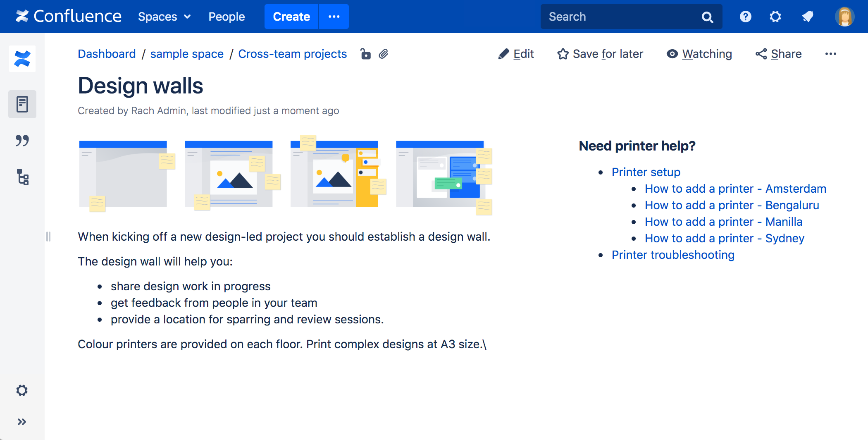The height and width of the screenshot is (440, 868).
Task: Open the Pages sidebar icon
Action: [x=22, y=104]
